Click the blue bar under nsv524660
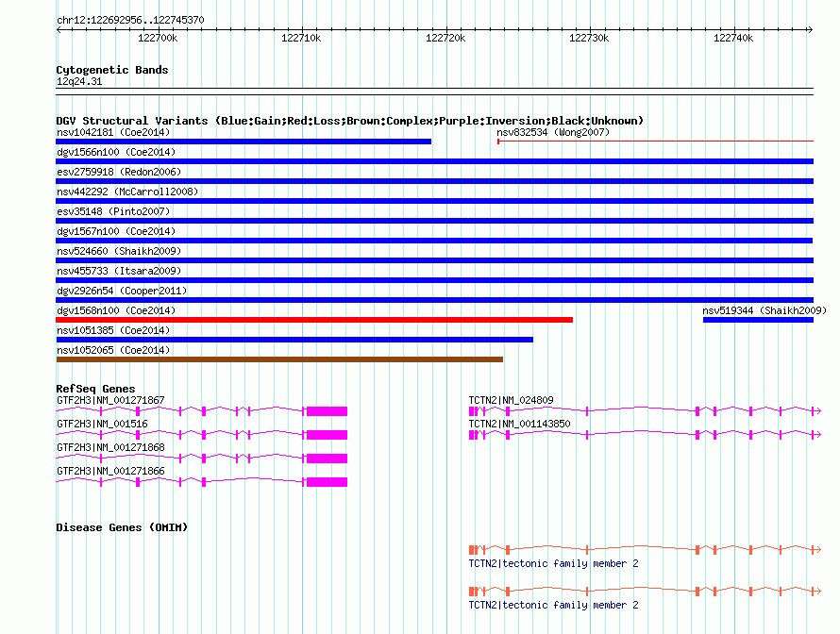840x634 pixels. click(435, 260)
